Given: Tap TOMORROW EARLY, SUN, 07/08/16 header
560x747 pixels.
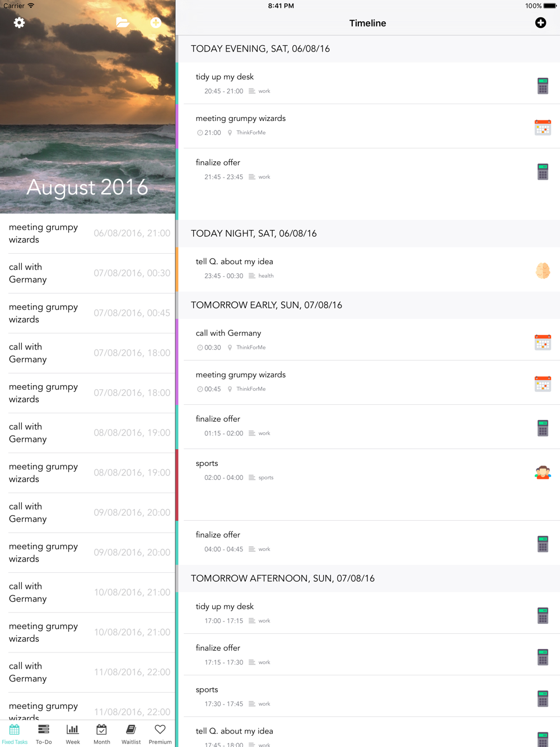Looking at the screenshot, I should [368, 305].
